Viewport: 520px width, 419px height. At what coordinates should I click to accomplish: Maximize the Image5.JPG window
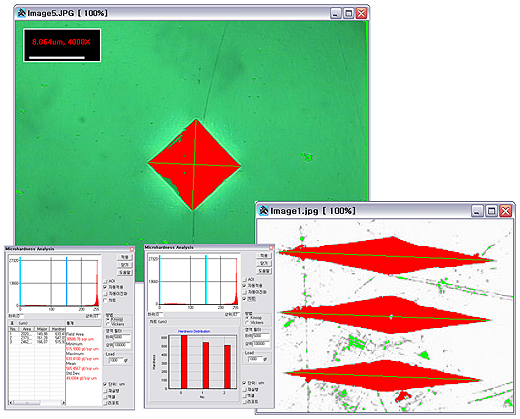[x=348, y=13]
